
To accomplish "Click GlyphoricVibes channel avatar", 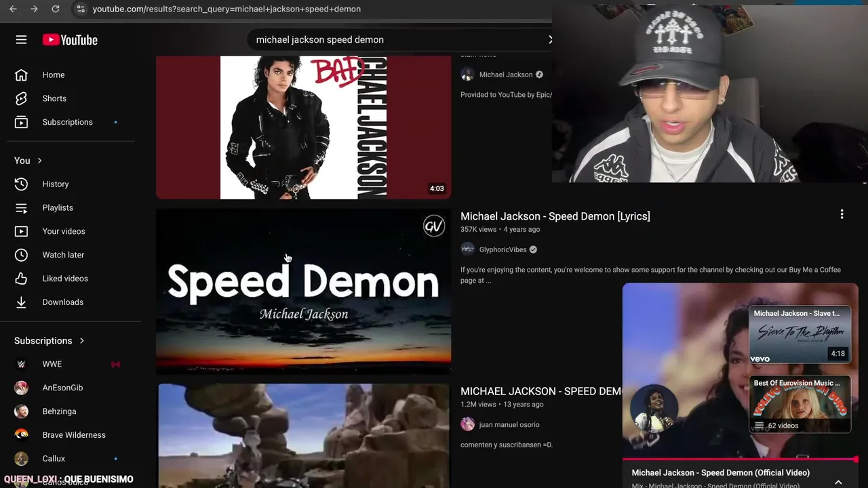I will pyautogui.click(x=467, y=249).
